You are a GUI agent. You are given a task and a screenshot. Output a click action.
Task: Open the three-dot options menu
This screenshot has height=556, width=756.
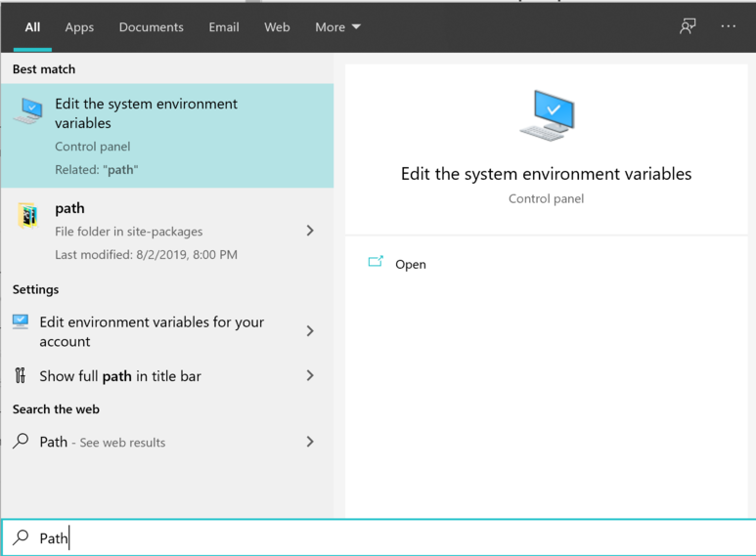pos(728,26)
